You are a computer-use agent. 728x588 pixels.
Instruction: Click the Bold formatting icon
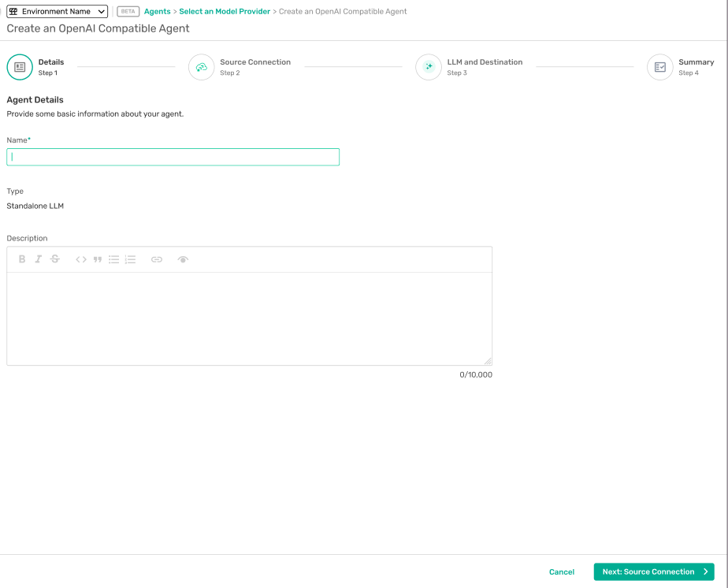click(x=22, y=259)
